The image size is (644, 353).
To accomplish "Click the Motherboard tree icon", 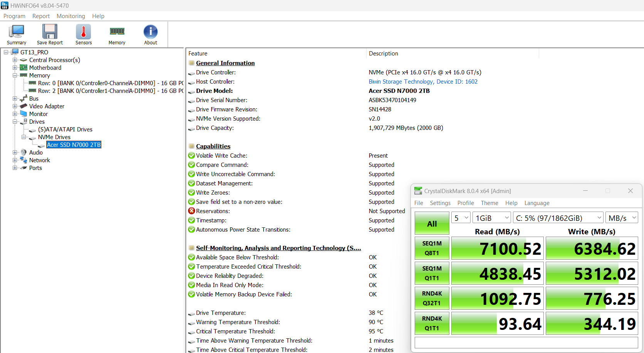I will coord(24,67).
